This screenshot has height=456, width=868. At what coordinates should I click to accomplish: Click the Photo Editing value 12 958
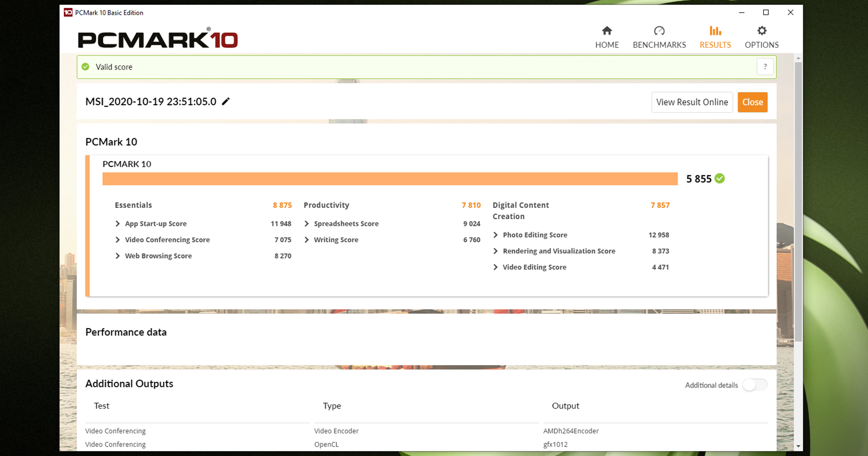coord(659,235)
